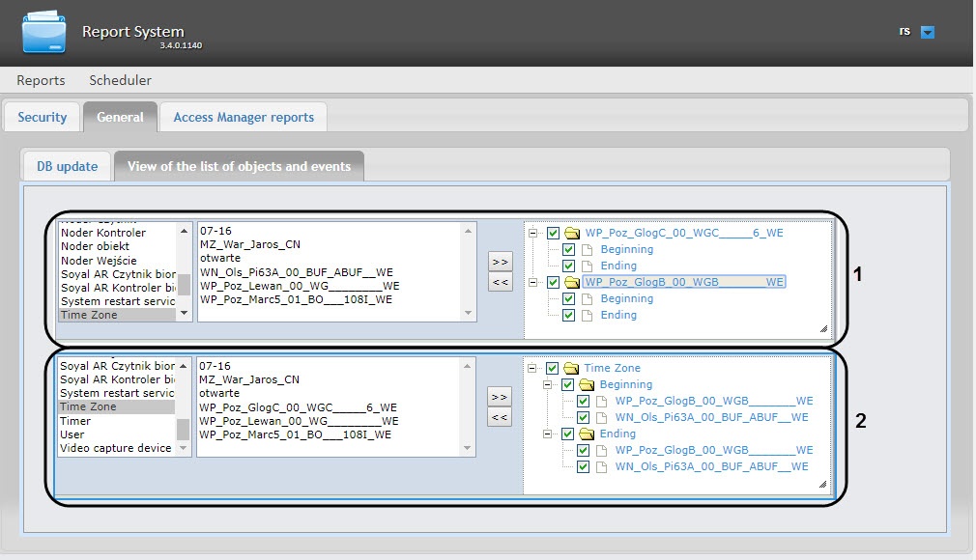Click the resize grip of the upper tree panel

823,329
